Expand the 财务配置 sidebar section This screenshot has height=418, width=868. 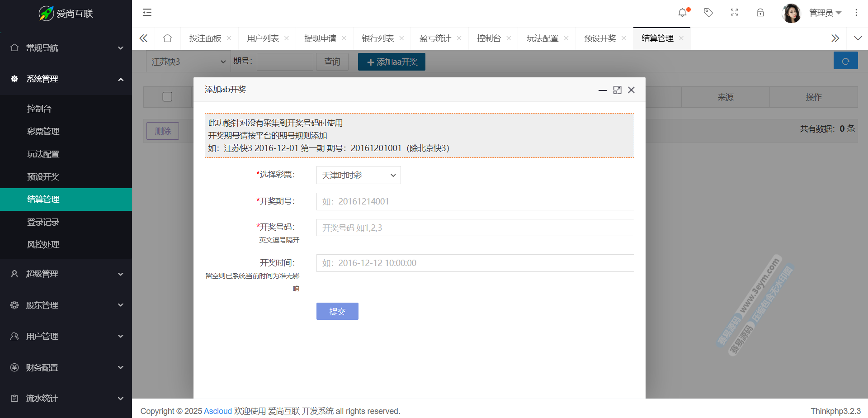(x=66, y=367)
